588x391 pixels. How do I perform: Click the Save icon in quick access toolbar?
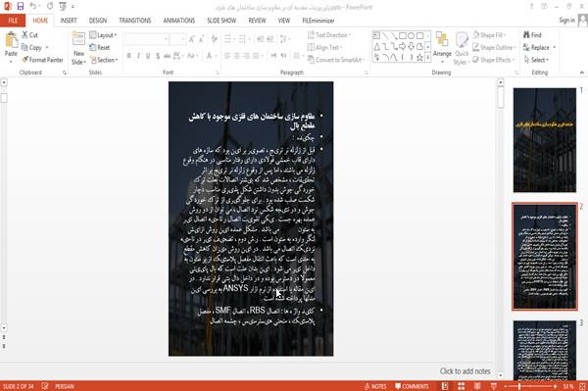click(x=21, y=7)
